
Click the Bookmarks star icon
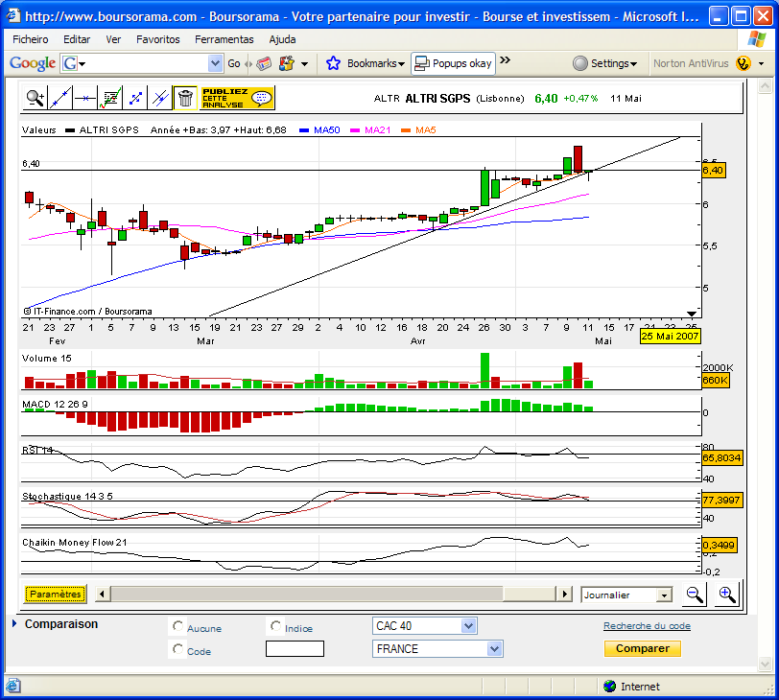pyautogui.click(x=333, y=63)
